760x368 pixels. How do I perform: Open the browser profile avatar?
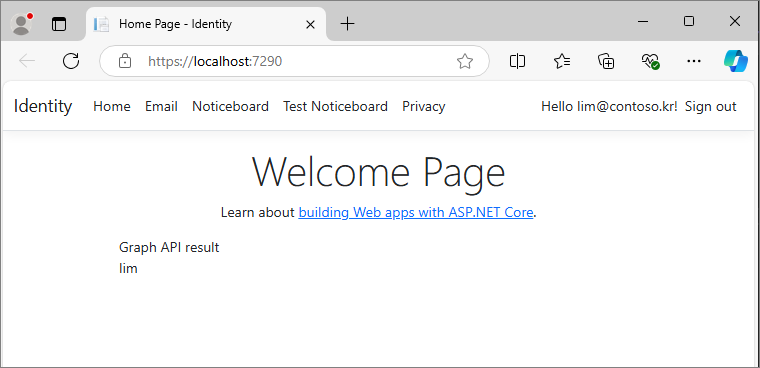click(x=21, y=24)
